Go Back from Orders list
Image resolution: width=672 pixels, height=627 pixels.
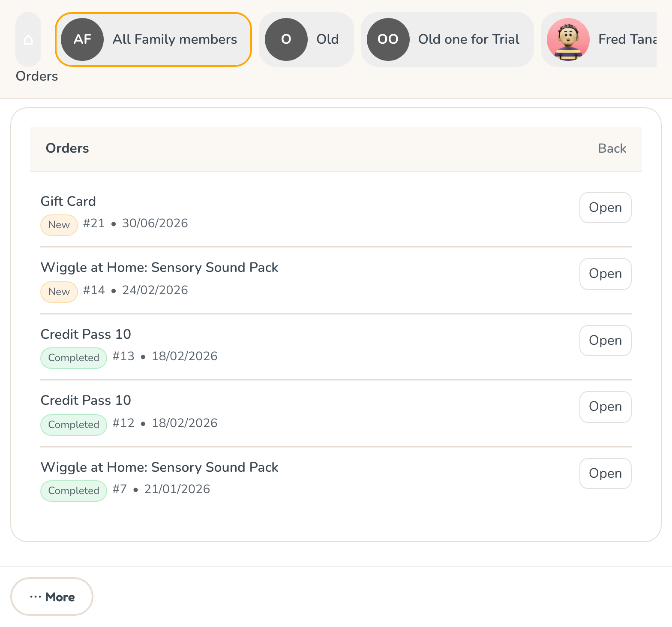click(612, 148)
